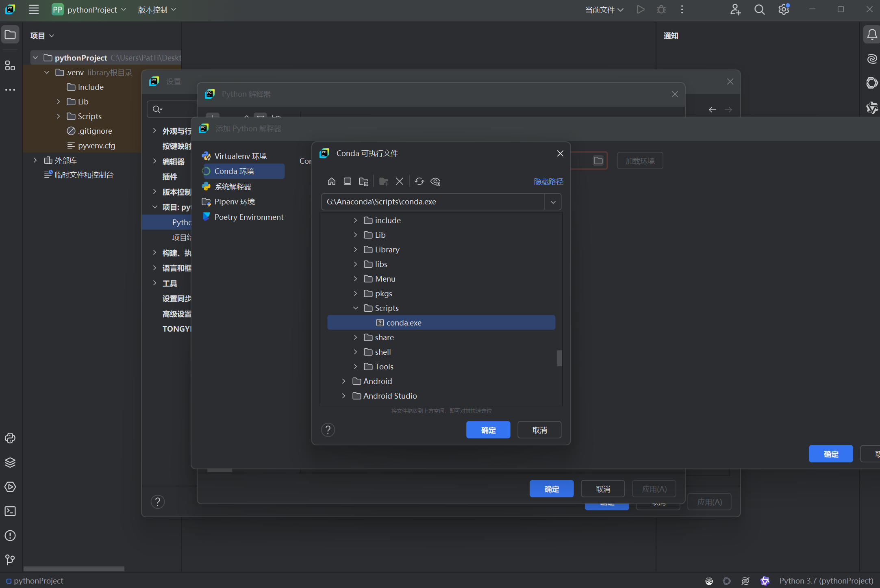Cancel the Conda executable dialog
This screenshot has width=880, height=588.
click(x=539, y=430)
